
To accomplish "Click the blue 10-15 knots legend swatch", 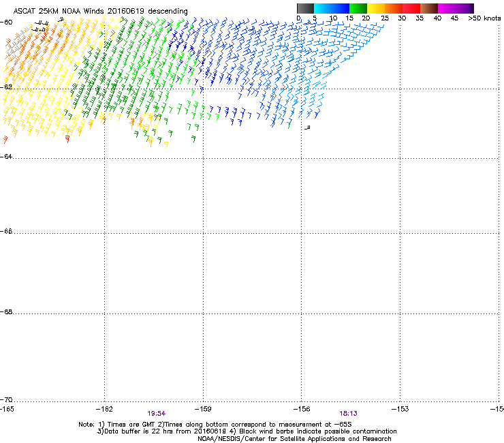I will click(341, 8).
